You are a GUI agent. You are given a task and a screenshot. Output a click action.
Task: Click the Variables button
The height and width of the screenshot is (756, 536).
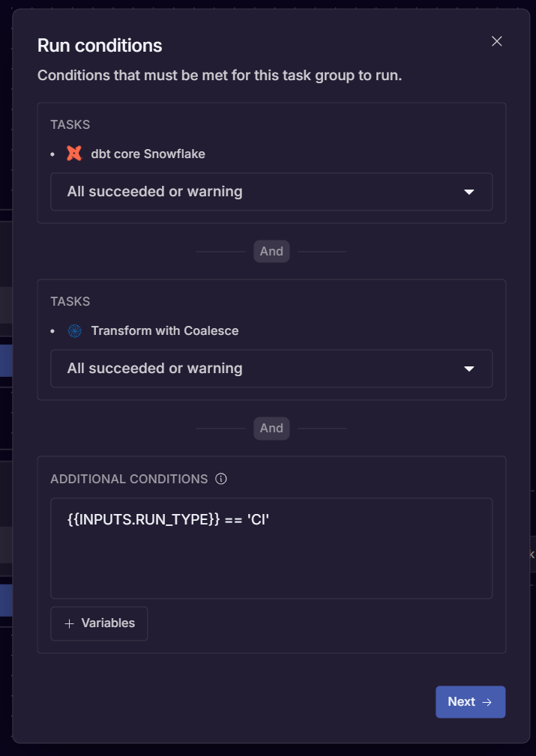(x=98, y=623)
